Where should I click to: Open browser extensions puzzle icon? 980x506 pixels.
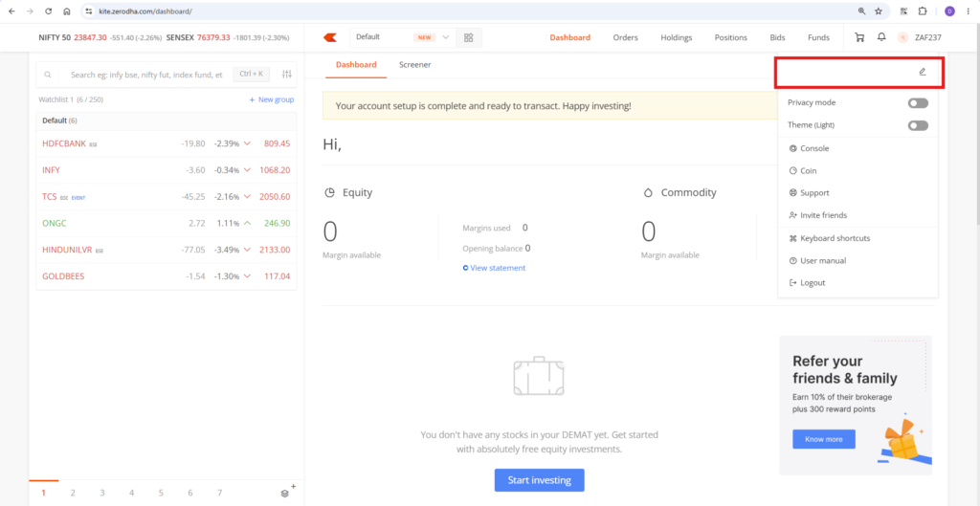[x=922, y=11]
